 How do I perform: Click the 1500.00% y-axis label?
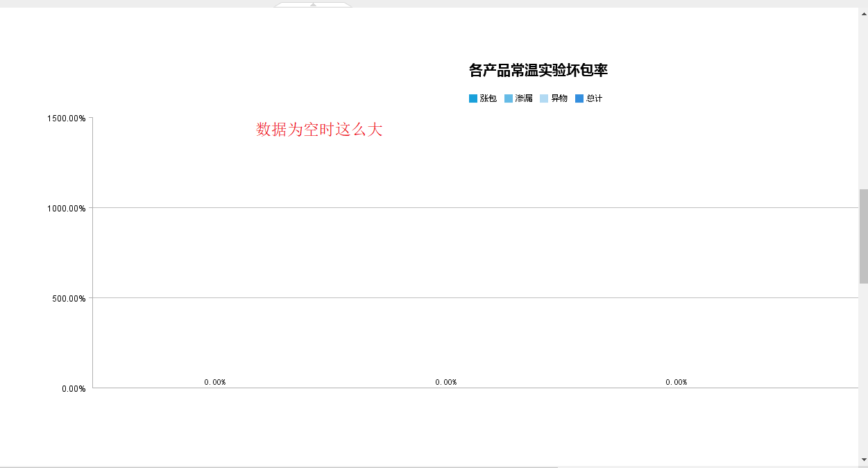coord(67,118)
